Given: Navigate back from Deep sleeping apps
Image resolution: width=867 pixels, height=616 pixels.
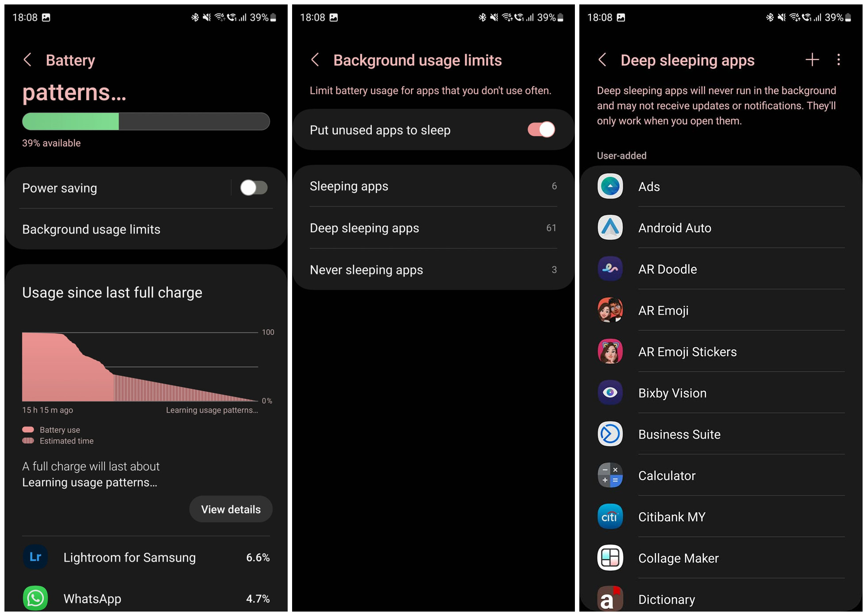Looking at the screenshot, I should coord(604,60).
